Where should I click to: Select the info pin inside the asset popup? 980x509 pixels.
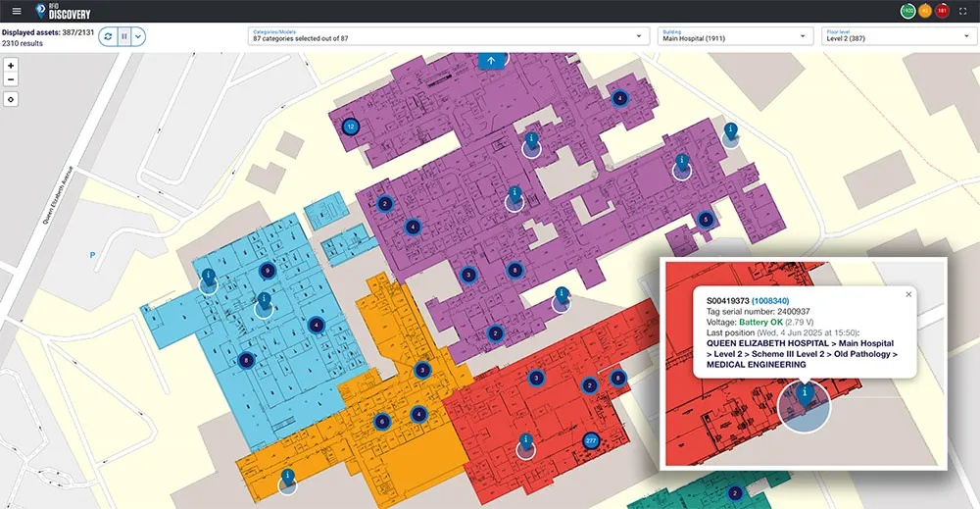805,396
